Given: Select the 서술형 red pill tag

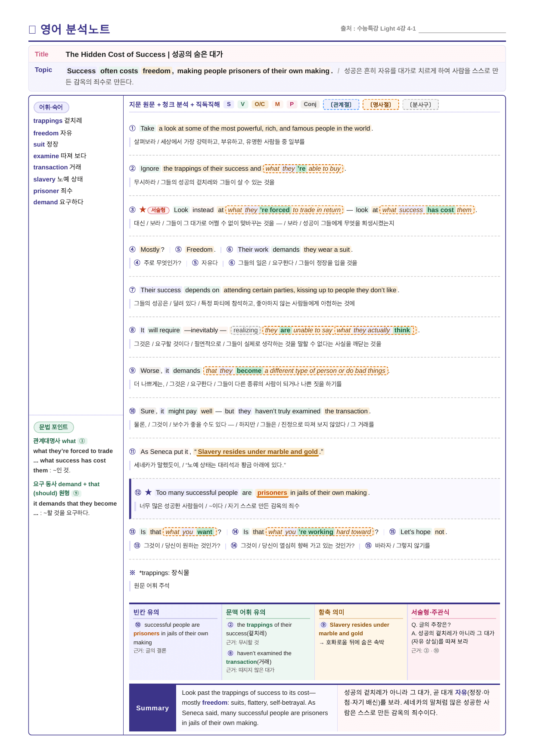Looking at the screenshot, I should pos(158,210).
